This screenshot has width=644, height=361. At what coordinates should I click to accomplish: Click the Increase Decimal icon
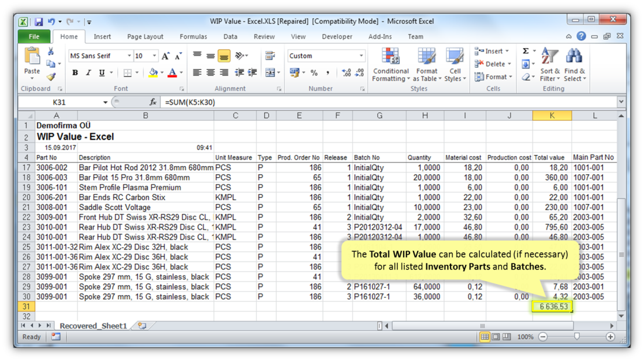coord(346,73)
